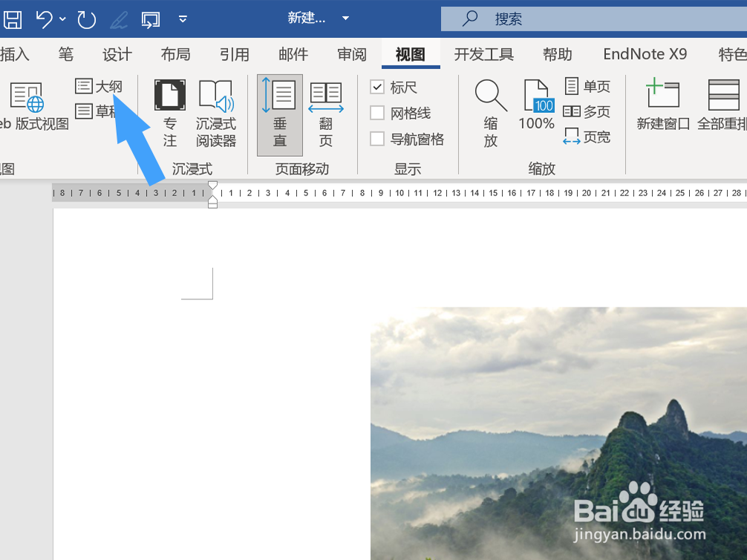Switch to the 设计 tab
The width and height of the screenshot is (747, 560).
tap(117, 54)
